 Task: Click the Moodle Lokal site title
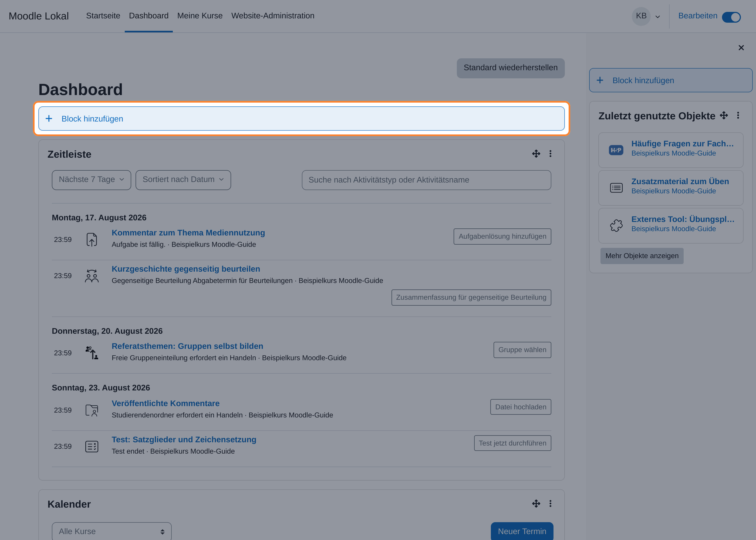tap(39, 16)
